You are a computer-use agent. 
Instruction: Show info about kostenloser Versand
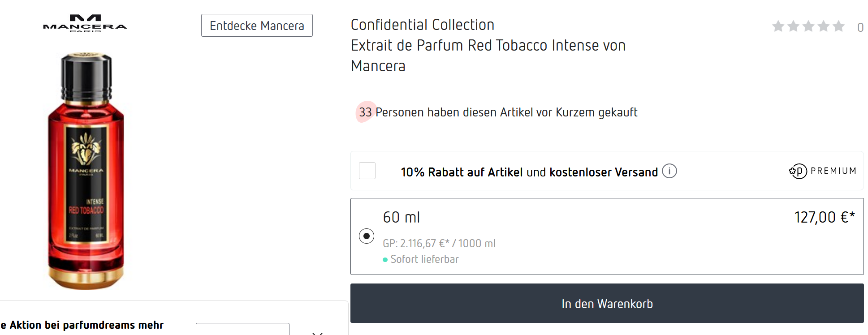[669, 171]
